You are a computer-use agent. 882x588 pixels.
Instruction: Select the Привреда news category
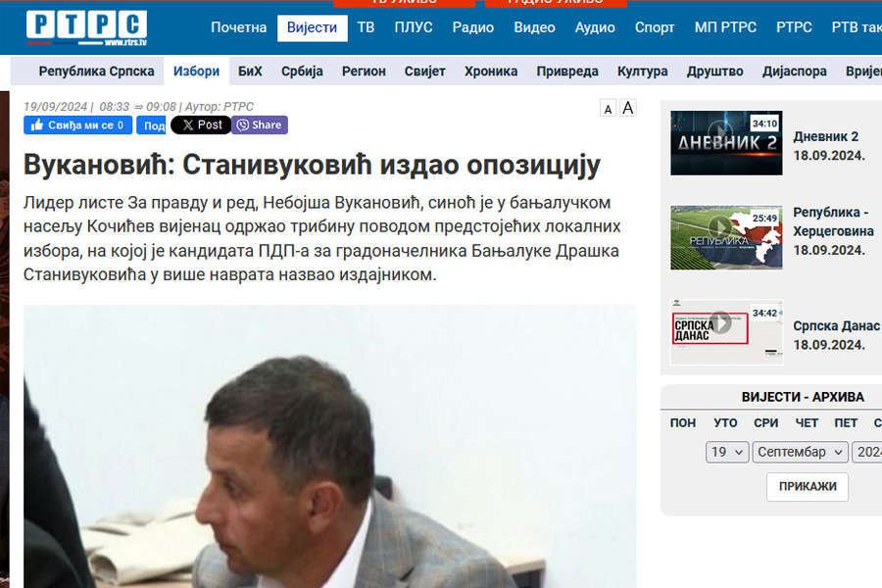[567, 72]
